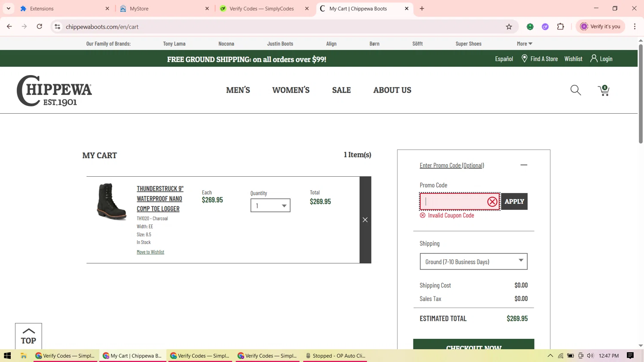Open the Windows notification center
Viewport: 644px width, 362px height.
(x=630, y=356)
